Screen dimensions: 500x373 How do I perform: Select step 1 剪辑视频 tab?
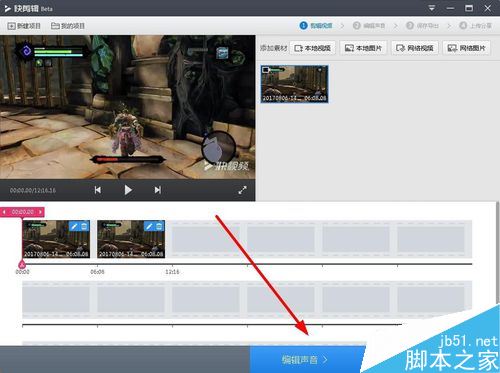316,25
